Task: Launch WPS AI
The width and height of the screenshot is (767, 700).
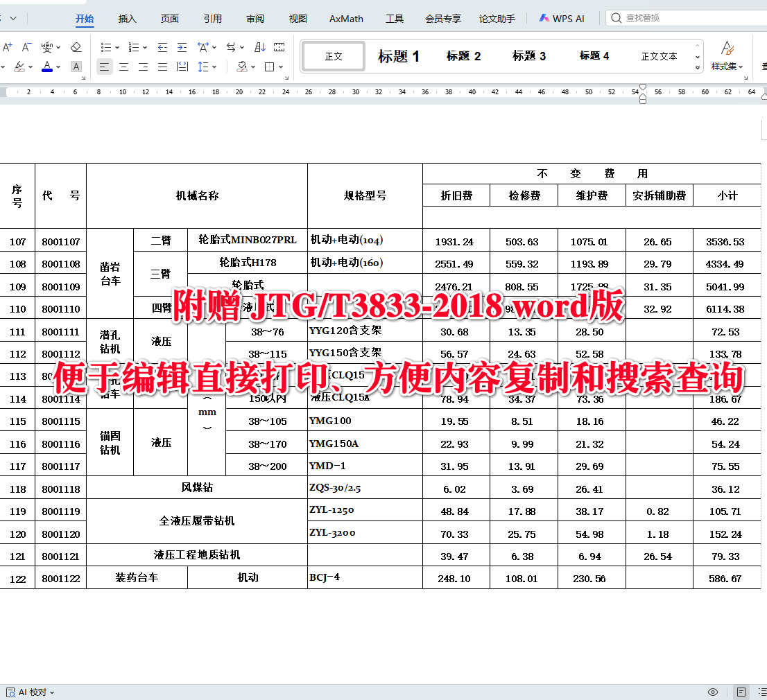Action: pyautogui.click(x=562, y=19)
